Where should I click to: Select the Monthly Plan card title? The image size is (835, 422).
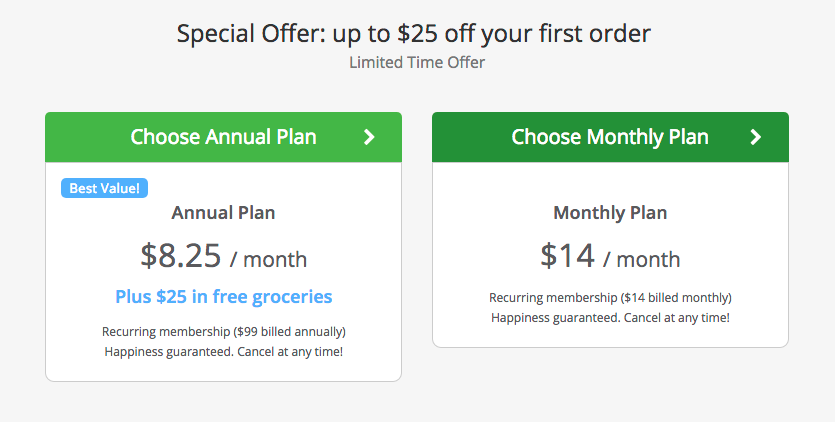(x=610, y=213)
